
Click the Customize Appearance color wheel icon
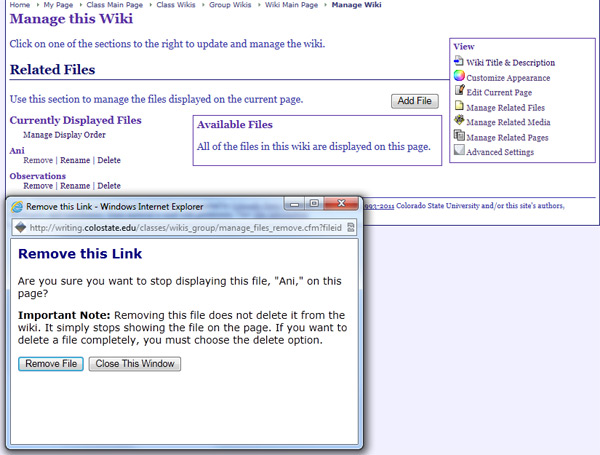(x=459, y=77)
